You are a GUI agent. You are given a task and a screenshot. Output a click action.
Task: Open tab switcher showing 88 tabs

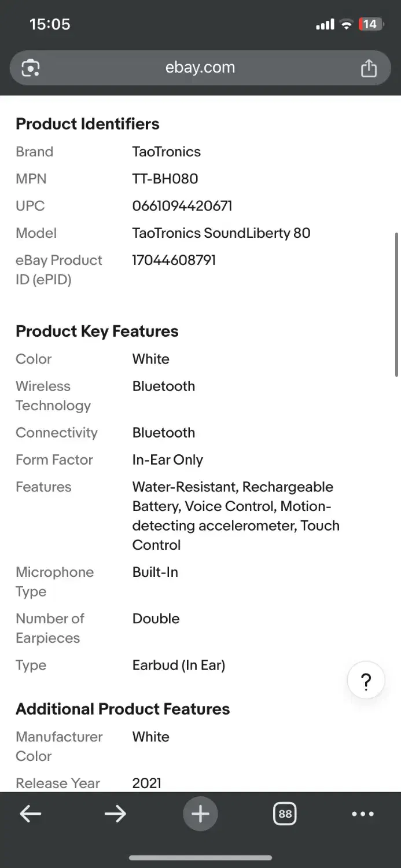coord(285,814)
